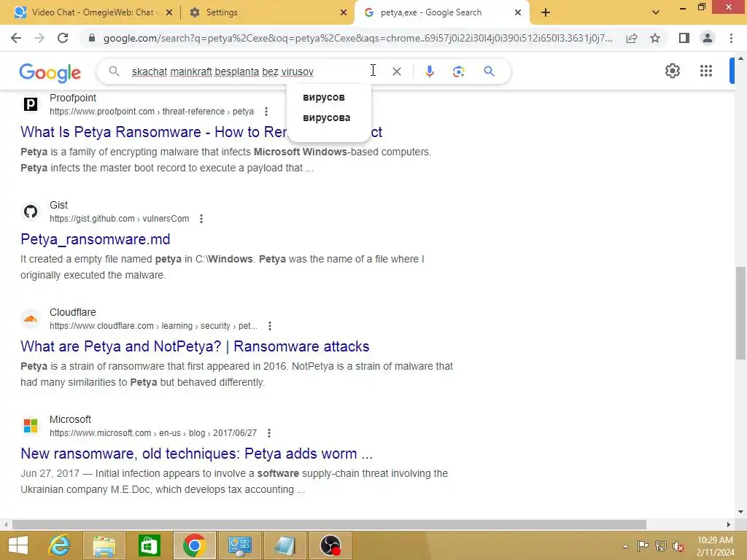Launch Internet Explorer from taskbar

[60, 545]
